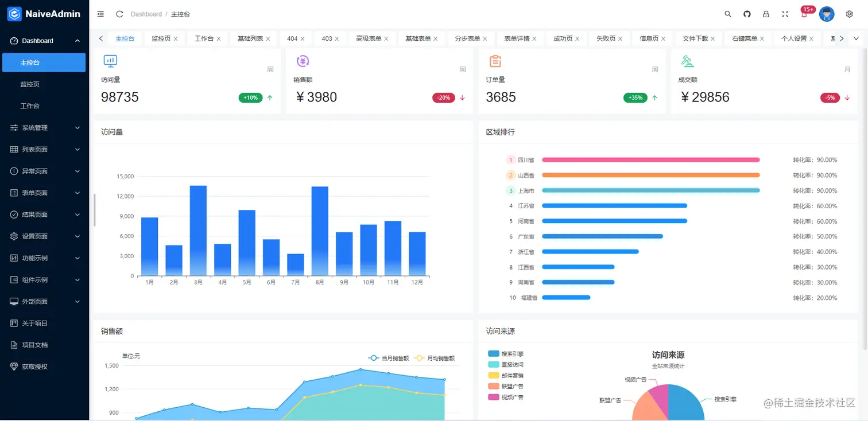
Task: Click the green up arrow beside +35%
Action: pyautogui.click(x=654, y=98)
